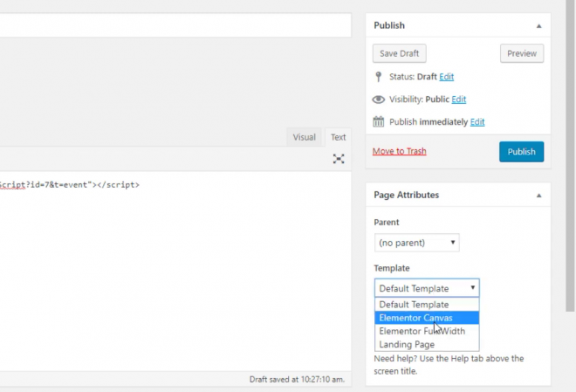The image size is (576, 392).
Task: Click the Move to Trash link
Action: coord(400,151)
